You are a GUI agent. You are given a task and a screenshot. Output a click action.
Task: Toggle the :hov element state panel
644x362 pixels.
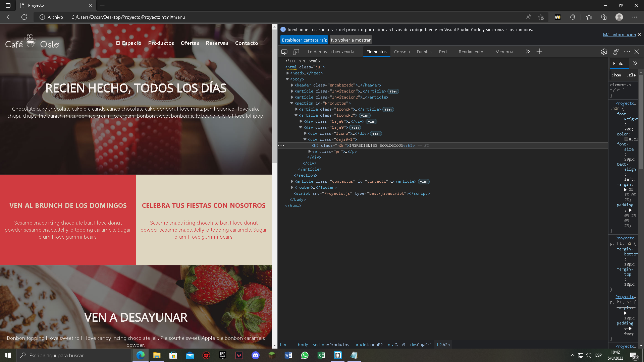pos(616,75)
